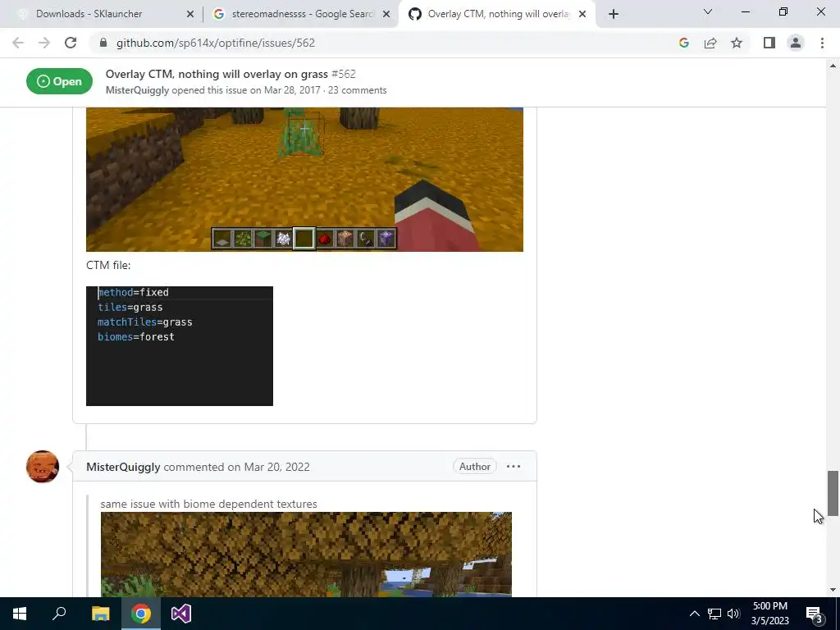This screenshot has width=840, height=630.
Task: Click the network tray icon
Action: pyautogui.click(x=714, y=614)
